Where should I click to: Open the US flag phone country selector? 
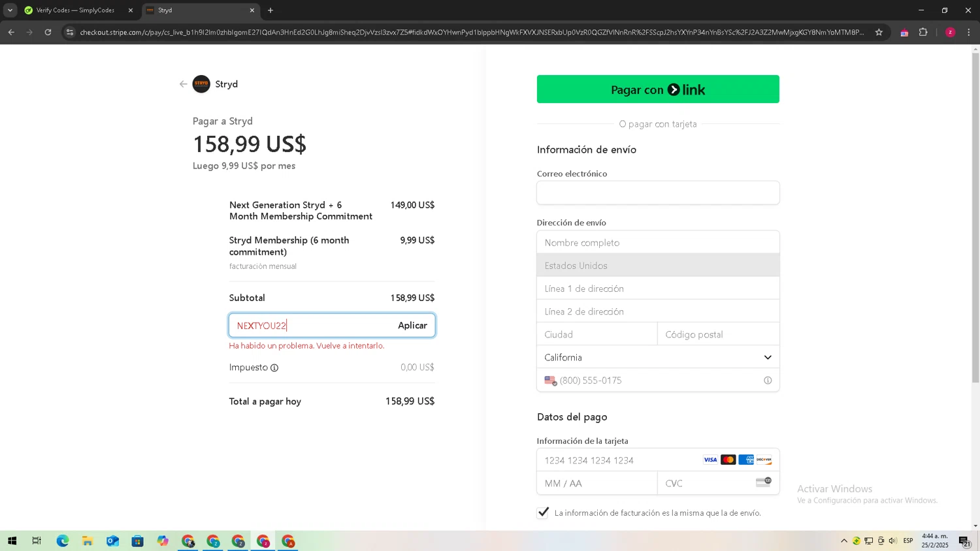550,381
